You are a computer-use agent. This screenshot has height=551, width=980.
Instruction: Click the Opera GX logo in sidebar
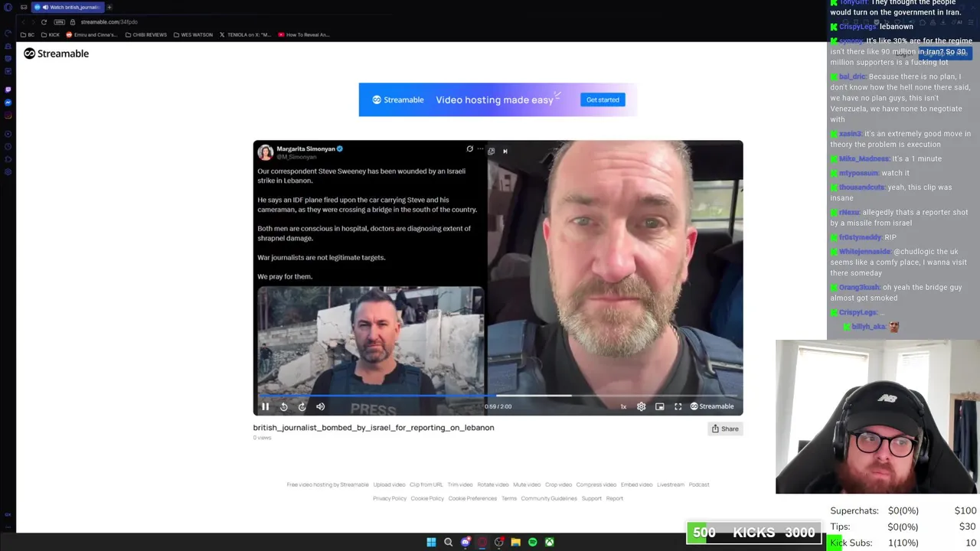8,7
